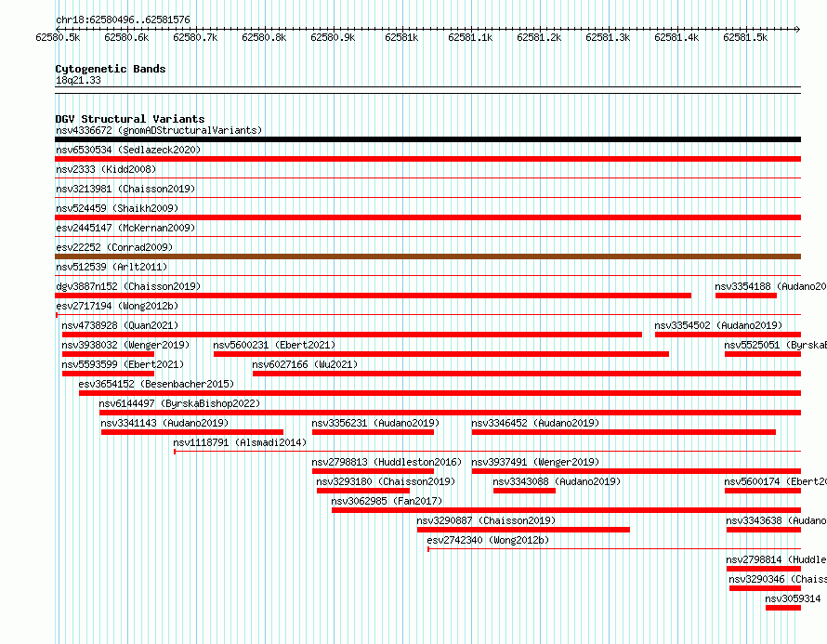This screenshot has height=644, width=827.
Task: Open nsv5600231 (Ebert2021) variant
Action: (x=274, y=345)
